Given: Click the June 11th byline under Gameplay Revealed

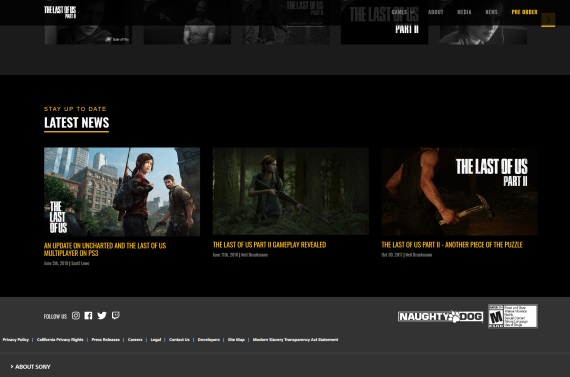Looking at the screenshot, I should [x=240, y=255].
